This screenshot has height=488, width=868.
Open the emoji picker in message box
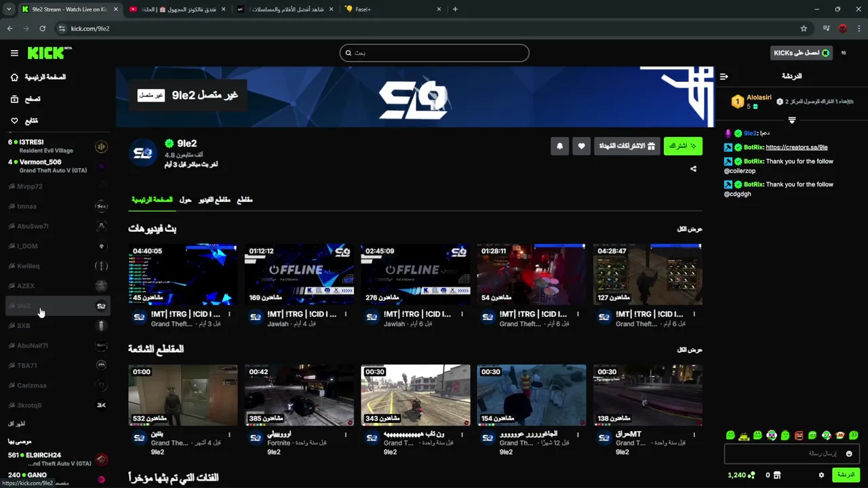click(848, 453)
